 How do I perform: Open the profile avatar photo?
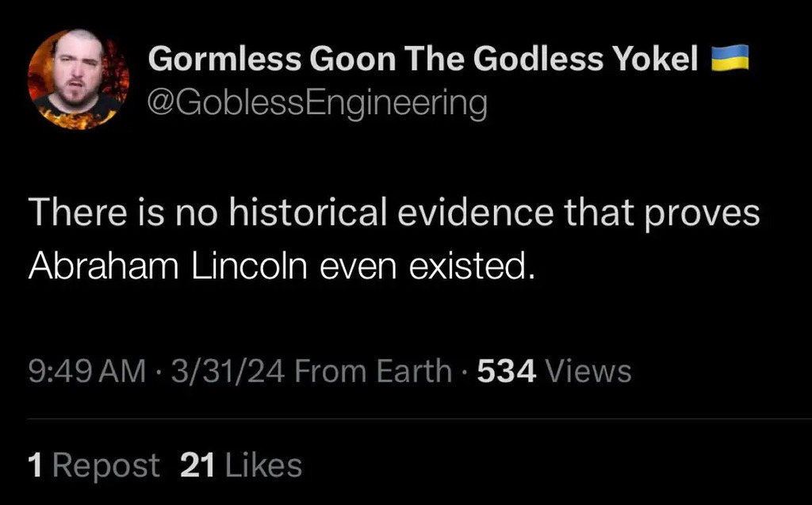[78, 79]
